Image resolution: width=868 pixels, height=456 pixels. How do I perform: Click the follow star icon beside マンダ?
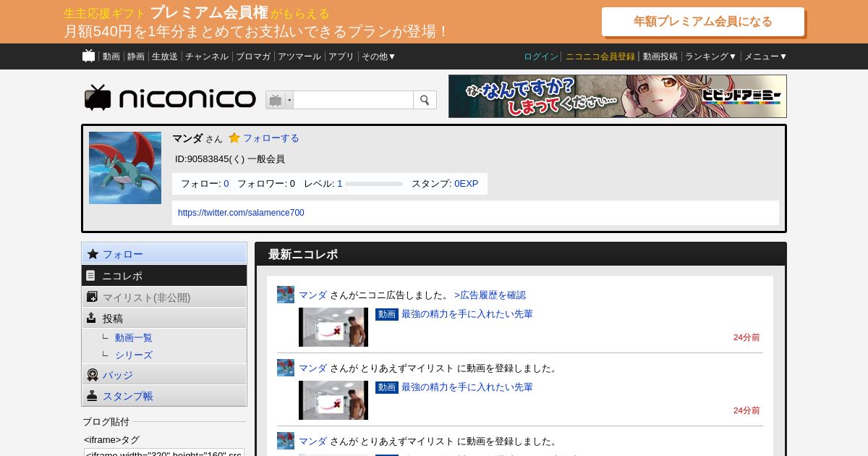234,138
